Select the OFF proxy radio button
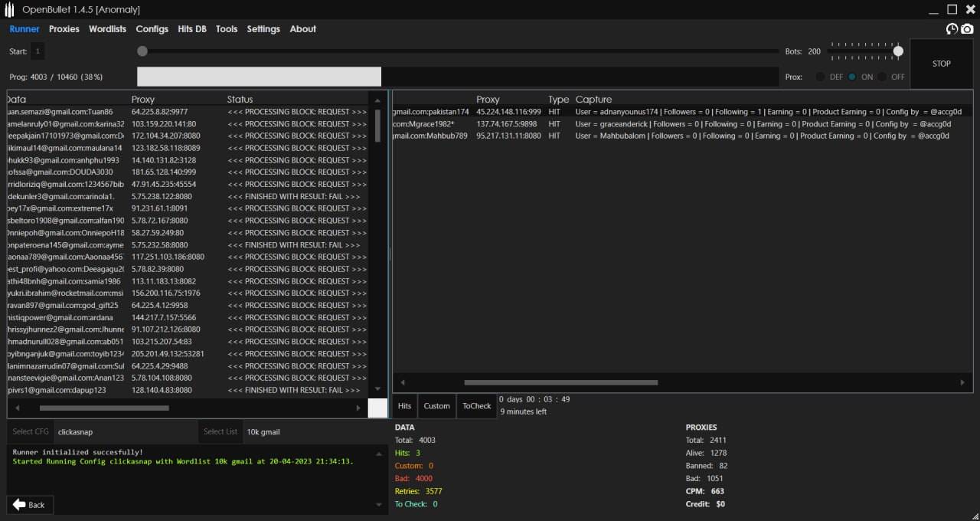The image size is (980, 521). pyautogui.click(x=882, y=77)
